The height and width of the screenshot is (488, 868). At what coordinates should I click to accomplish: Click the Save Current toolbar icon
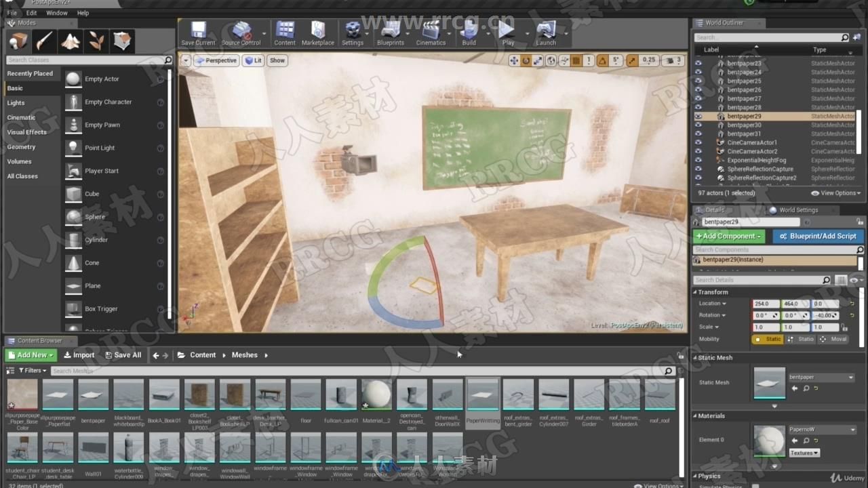pyautogui.click(x=198, y=34)
